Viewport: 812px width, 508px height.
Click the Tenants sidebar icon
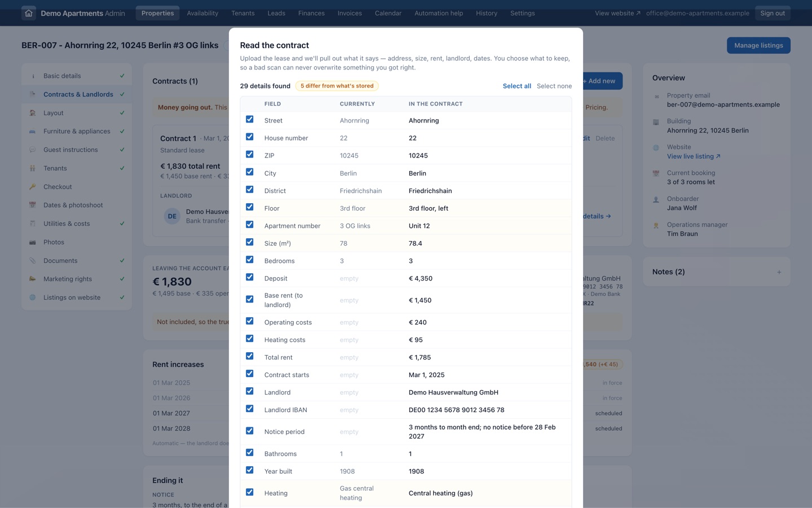click(33, 168)
